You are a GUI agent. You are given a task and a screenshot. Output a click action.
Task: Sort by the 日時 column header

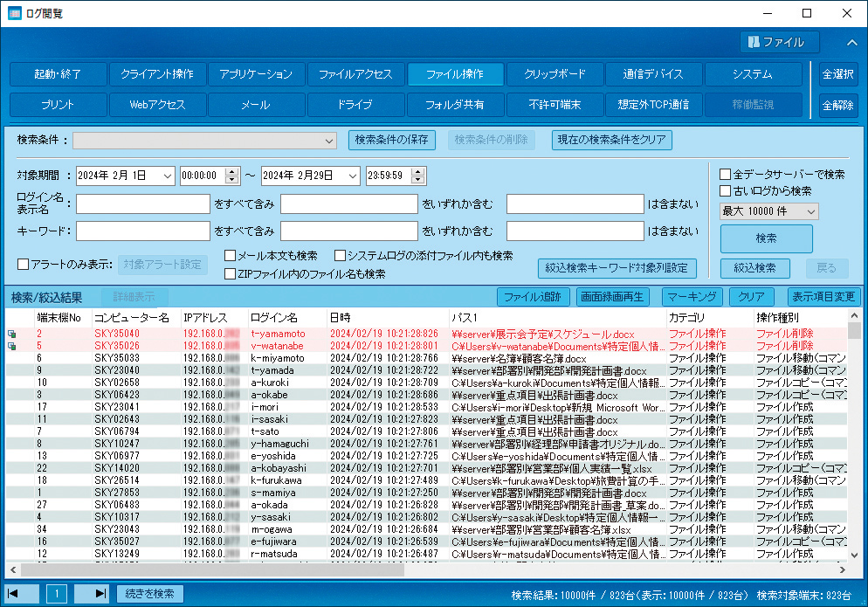[x=388, y=318]
